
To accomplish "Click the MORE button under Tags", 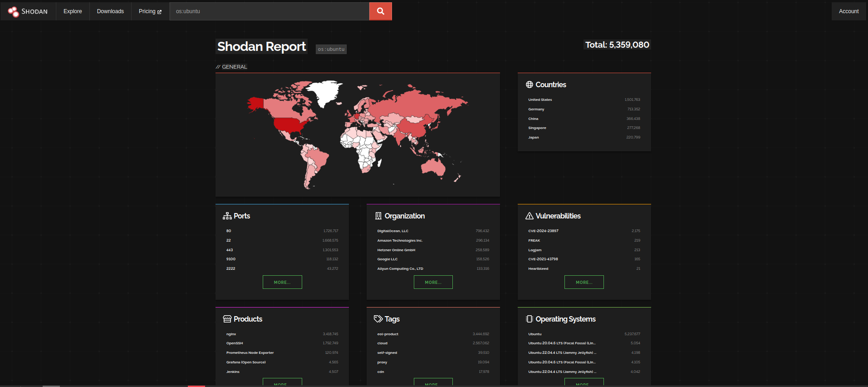I will tap(433, 382).
